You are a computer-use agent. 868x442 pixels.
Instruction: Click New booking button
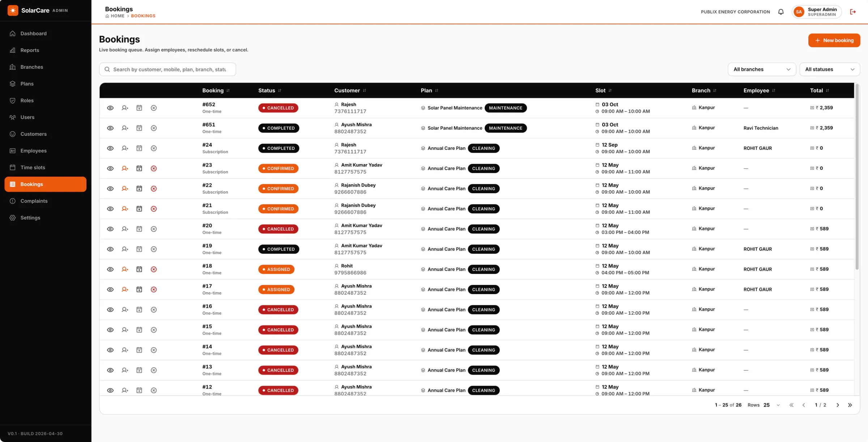pos(834,40)
